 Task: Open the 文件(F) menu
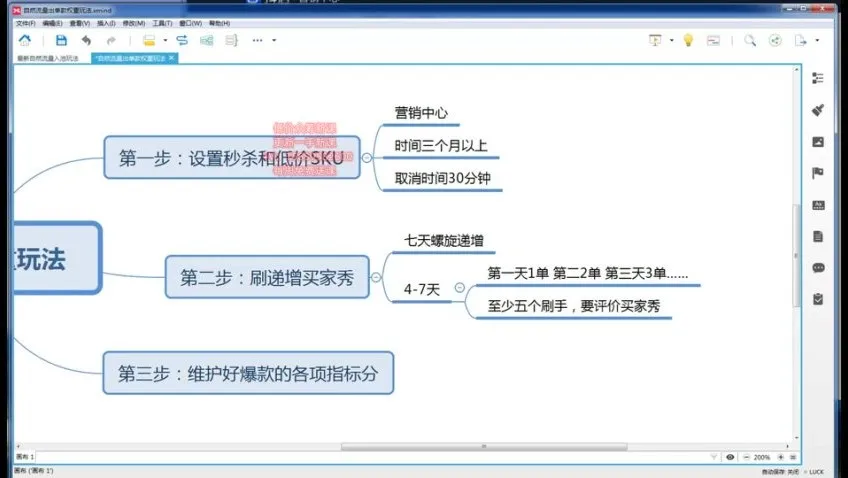pyautogui.click(x=25, y=23)
